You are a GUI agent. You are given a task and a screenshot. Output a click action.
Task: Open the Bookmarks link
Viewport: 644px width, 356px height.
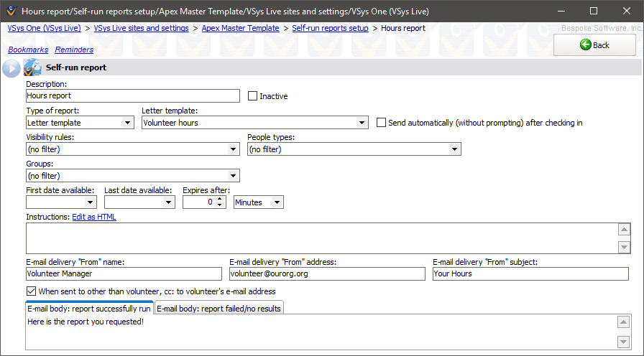(27, 50)
